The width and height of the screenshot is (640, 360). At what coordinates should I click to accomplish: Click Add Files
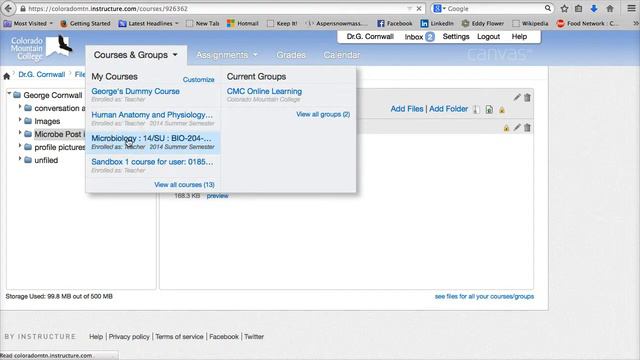coord(407,109)
